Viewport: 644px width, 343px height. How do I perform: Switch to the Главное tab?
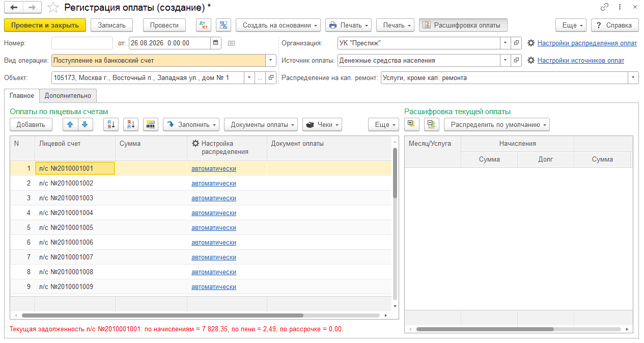coord(22,95)
